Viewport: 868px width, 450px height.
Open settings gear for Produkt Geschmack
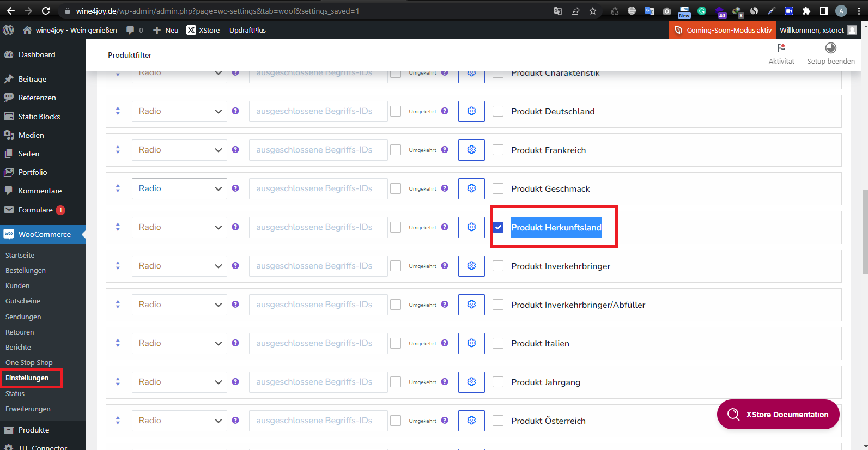471,188
